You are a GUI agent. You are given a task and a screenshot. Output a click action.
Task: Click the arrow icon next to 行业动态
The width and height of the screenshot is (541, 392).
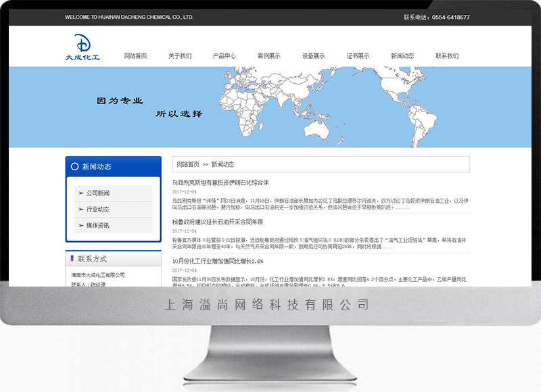[81, 210]
